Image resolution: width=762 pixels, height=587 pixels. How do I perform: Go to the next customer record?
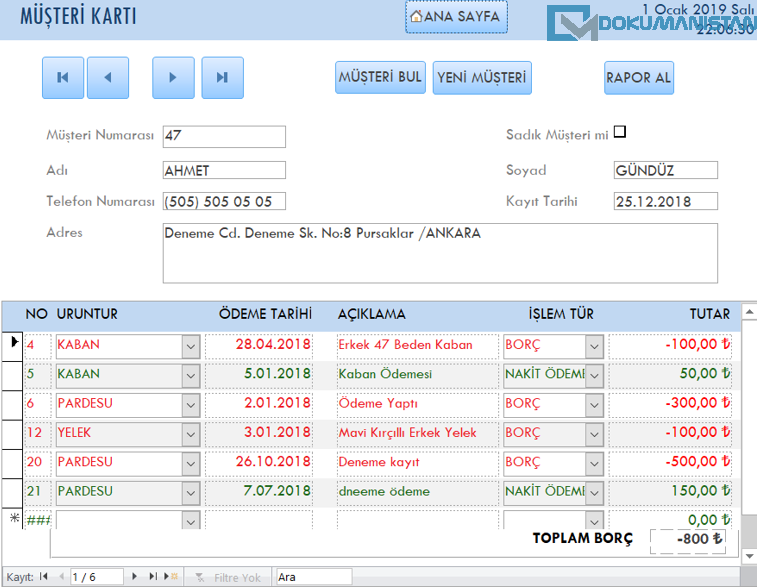173,78
